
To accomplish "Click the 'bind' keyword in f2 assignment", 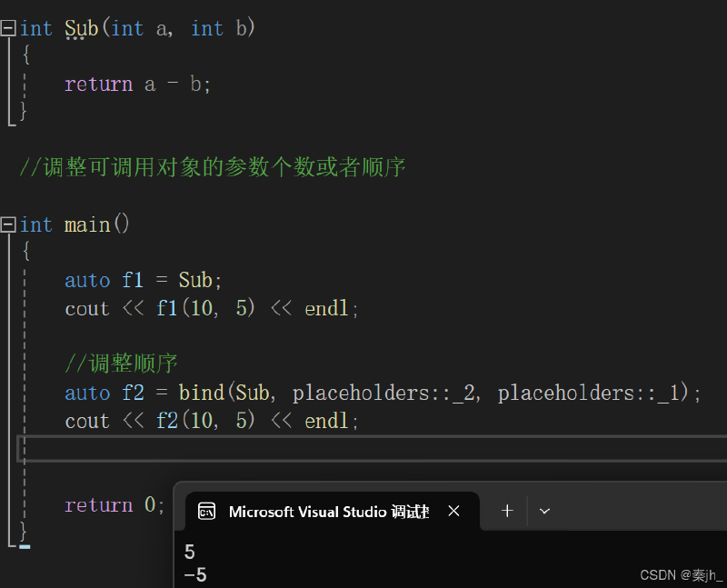I will click(202, 394).
